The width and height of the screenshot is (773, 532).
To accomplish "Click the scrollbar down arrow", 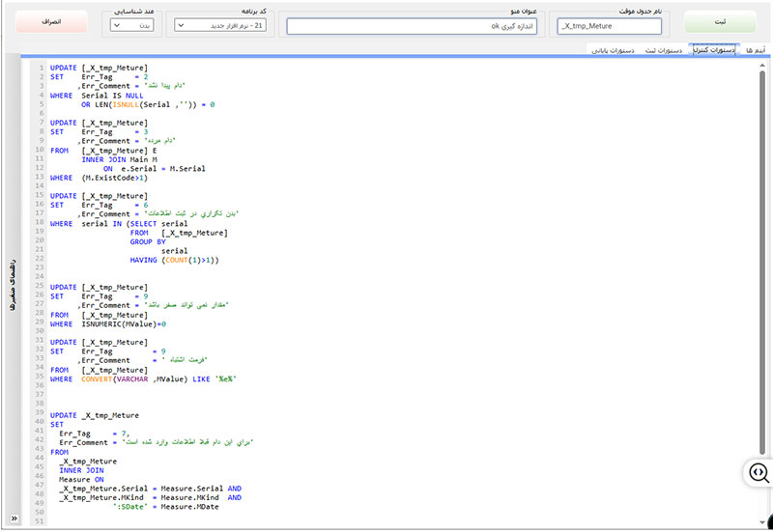I will tap(762, 522).
